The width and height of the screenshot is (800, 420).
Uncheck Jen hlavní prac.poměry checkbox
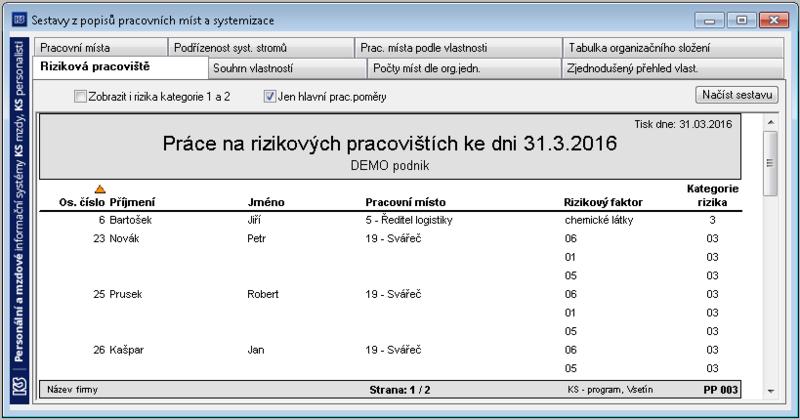coord(269,96)
